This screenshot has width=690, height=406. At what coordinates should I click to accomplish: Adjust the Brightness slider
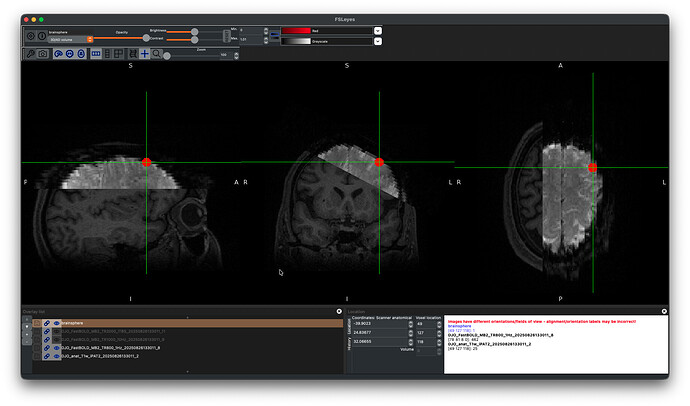pyautogui.click(x=194, y=32)
